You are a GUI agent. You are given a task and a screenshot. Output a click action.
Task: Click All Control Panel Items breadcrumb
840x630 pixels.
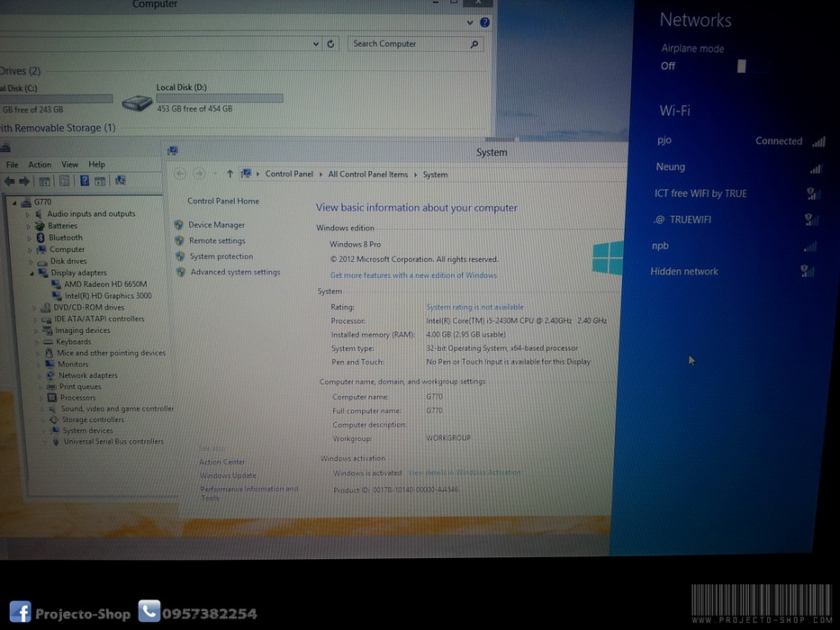pos(368,174)
